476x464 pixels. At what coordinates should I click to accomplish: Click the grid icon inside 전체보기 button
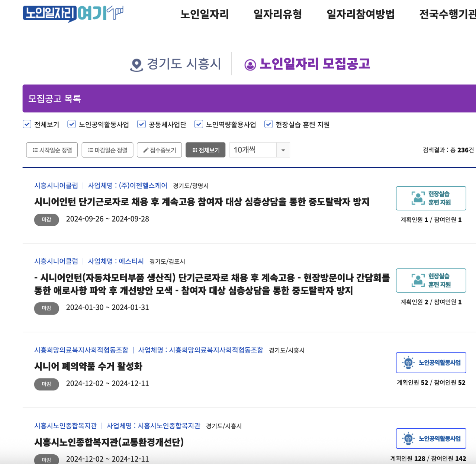click(195, 150)
